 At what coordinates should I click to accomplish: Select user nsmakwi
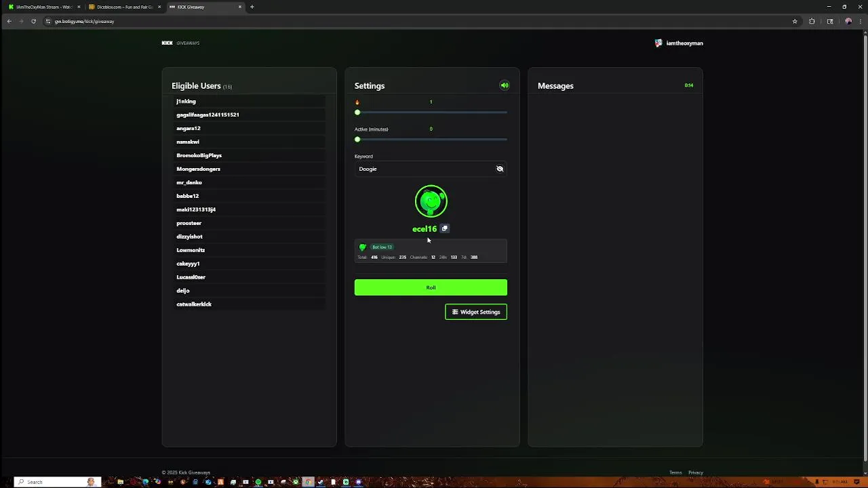(x=249, y=142)
